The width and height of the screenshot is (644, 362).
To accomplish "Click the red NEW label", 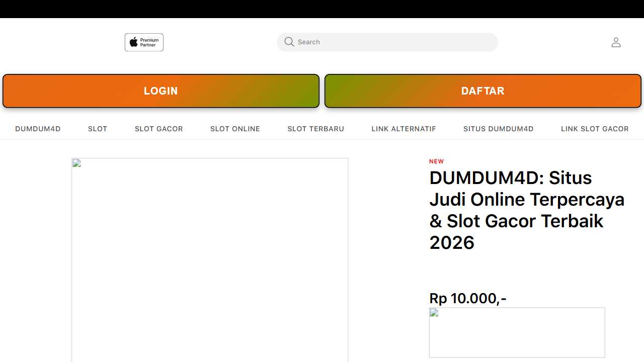I will point(437,161).
